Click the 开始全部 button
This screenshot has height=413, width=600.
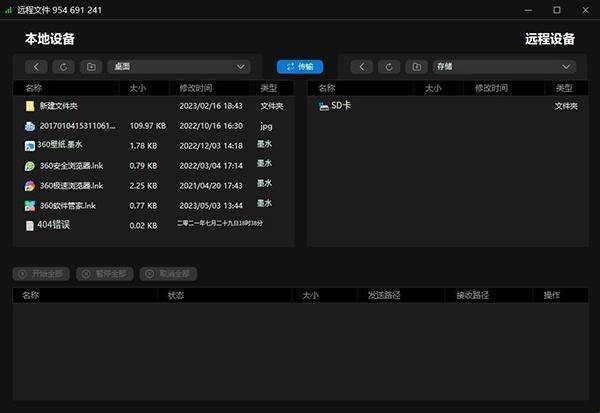[42, 273]
